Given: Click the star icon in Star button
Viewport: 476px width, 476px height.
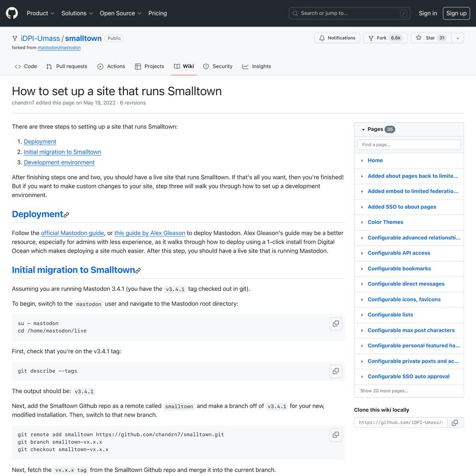Looking at the screenshot, I should click(x=418, y=38).
